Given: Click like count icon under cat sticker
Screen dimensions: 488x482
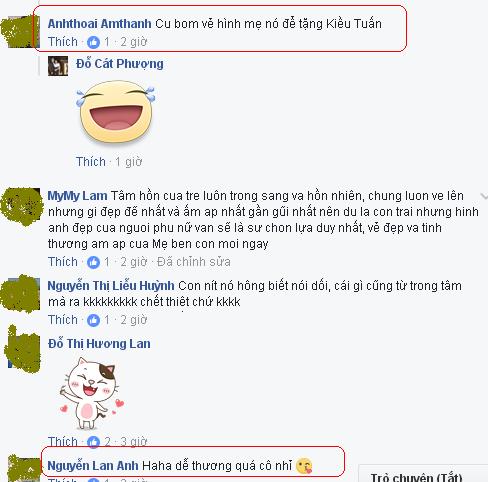Looking at the screenshot, I should (x=93, y=442).
